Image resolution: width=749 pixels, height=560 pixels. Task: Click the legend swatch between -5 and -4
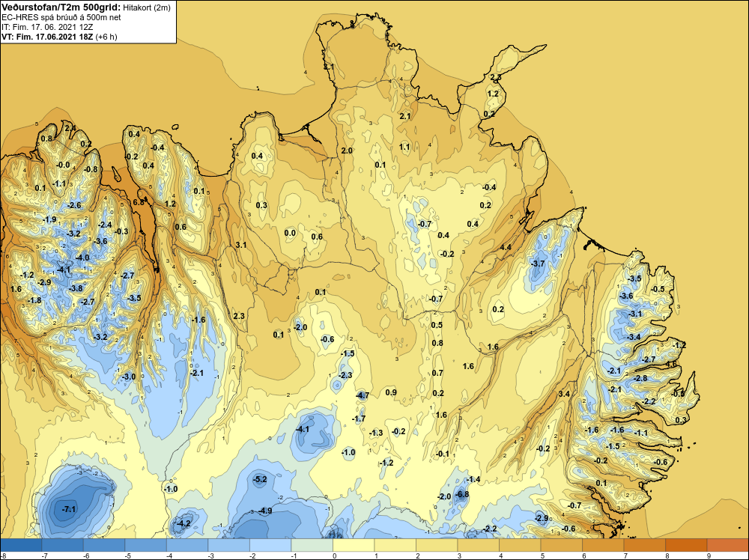point(146,545)
